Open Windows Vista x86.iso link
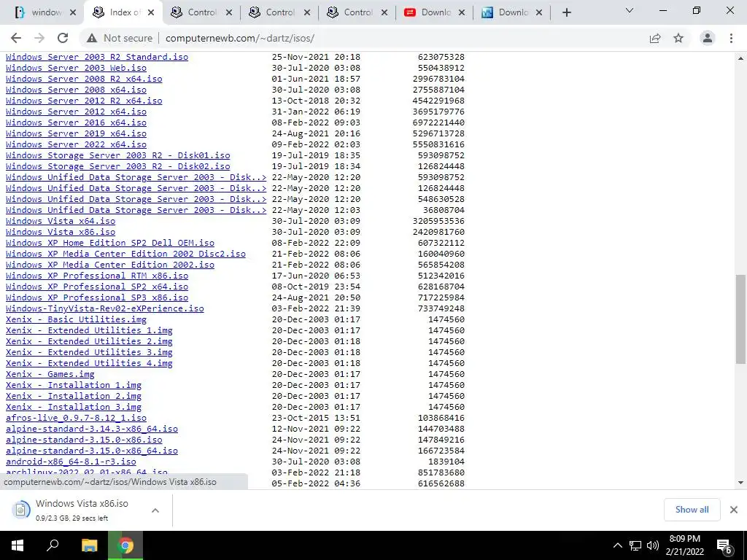 click(61, 232)
